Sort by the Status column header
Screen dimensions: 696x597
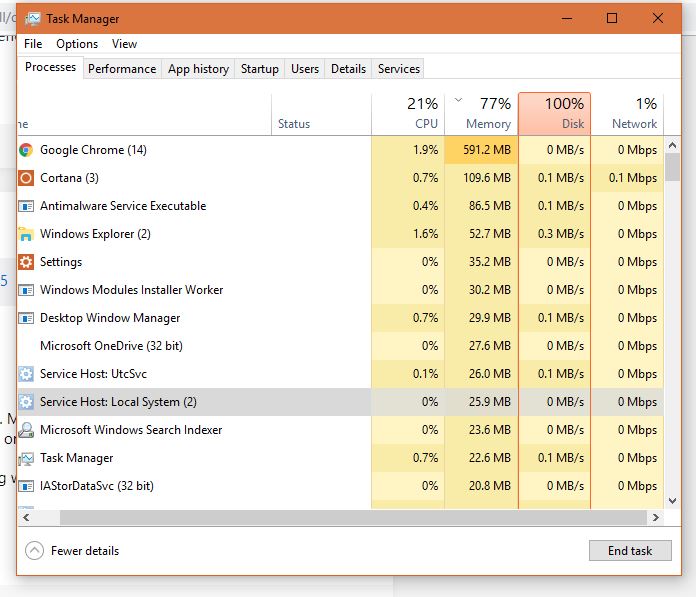(x=321, y=114)
